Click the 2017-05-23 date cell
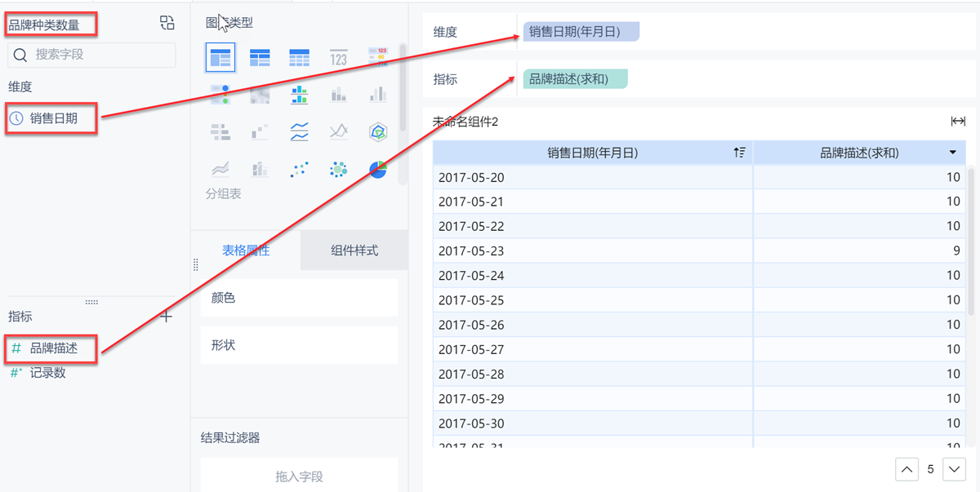Image resolution: width=980 pixels, height=492 pixels. tap(592, 251)
